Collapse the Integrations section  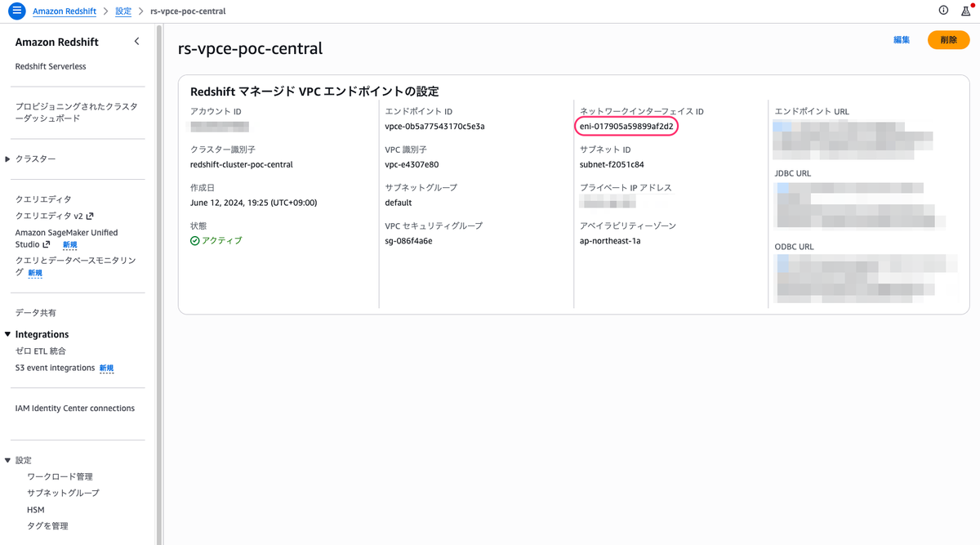pos(8,334)
